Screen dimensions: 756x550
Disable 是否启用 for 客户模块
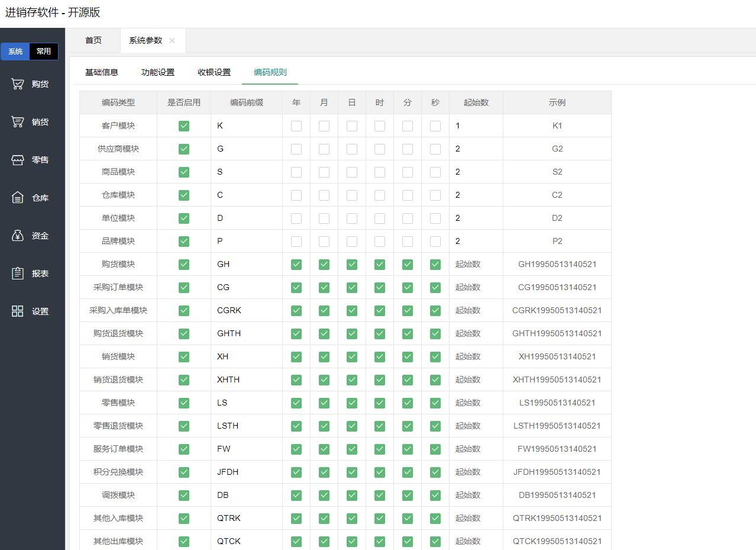click(184, 126)
